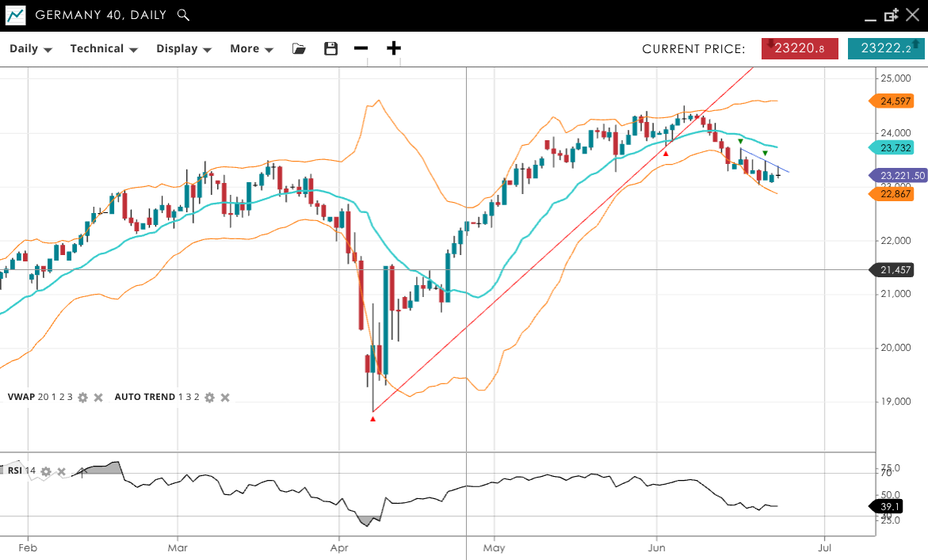
Task: Open the Technical indicators dropdown
Action: [x=104, y=49]
